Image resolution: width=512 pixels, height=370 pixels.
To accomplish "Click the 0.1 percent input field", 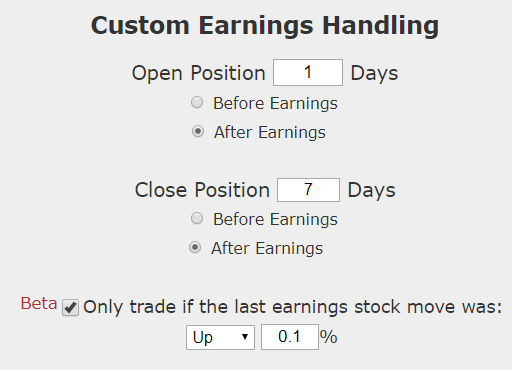I will tap(290, 337).
